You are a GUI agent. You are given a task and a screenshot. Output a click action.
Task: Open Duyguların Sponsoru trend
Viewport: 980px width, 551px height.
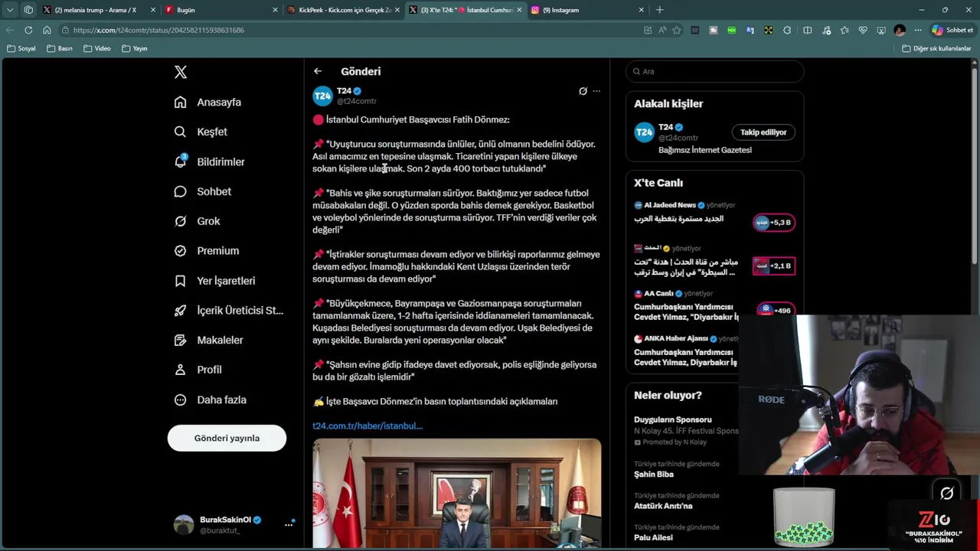(685, 430)
